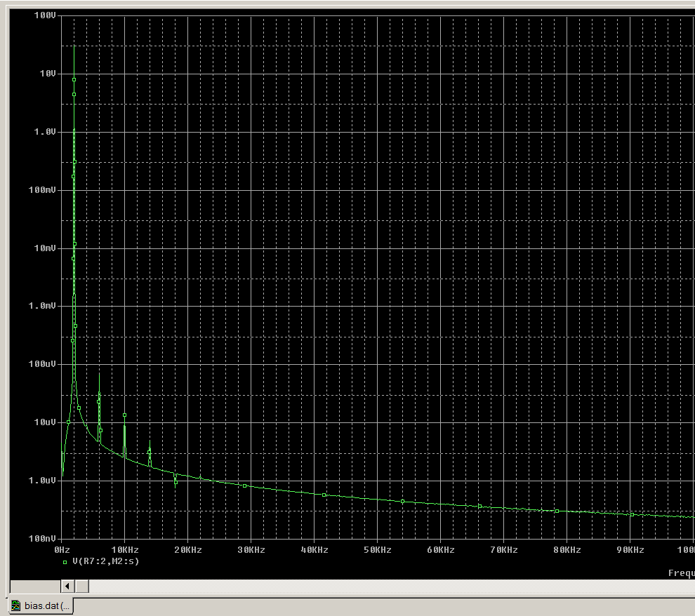This screenshot has height=616, width=695.
Task: Click the 40KHz X-axis label
Action: (315, 550)
